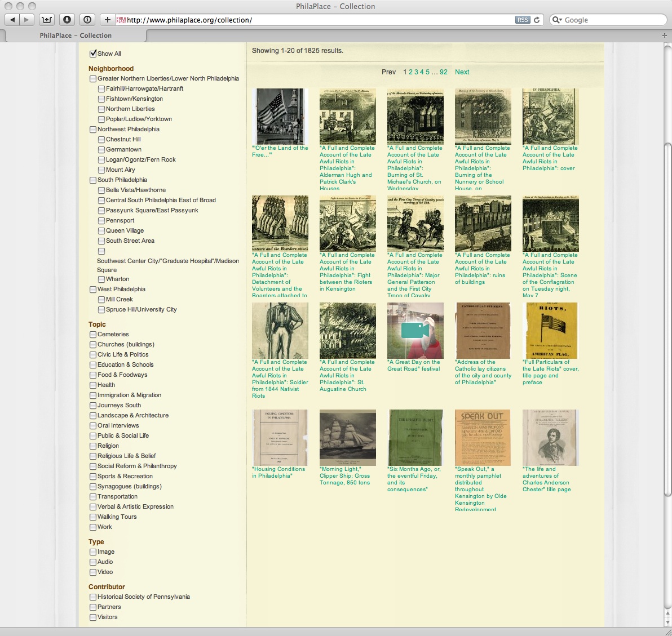Click the magnifier icon in Google search field

coord(557,20)
